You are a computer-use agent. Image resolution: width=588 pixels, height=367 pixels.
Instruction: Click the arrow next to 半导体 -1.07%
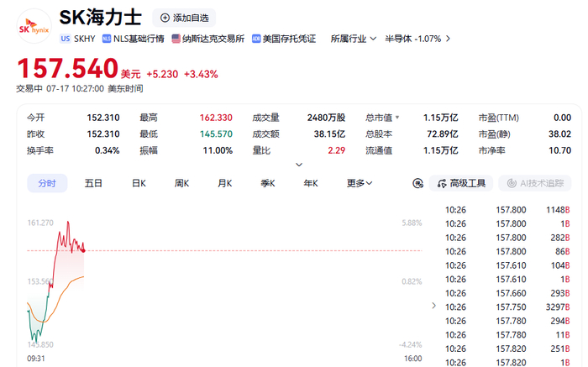(448, 39)
